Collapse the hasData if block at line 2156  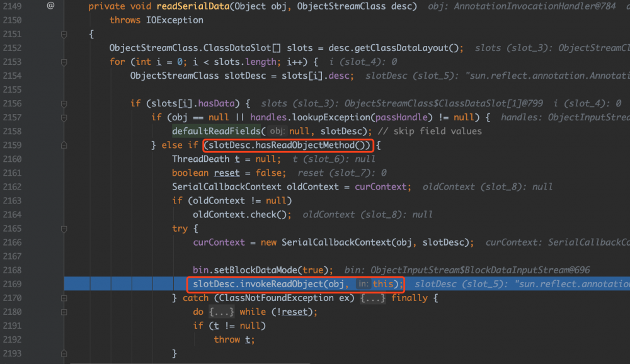pyautogui.click(x=64, y=104)
